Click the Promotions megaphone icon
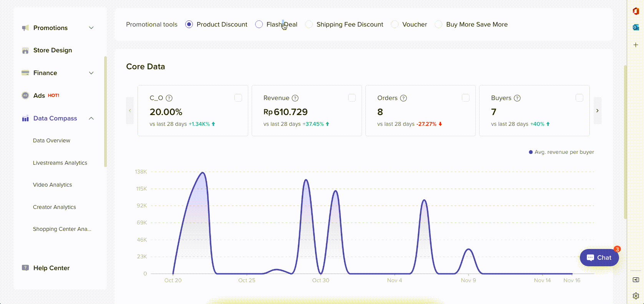The height and width of the screenshot is (304, 644). click(25, 28)
